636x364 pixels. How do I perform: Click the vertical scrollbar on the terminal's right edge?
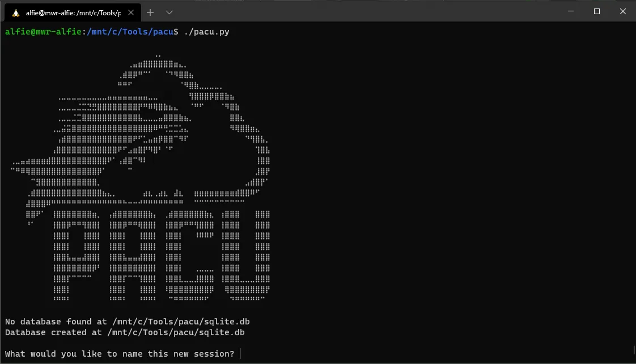(634, 350)
